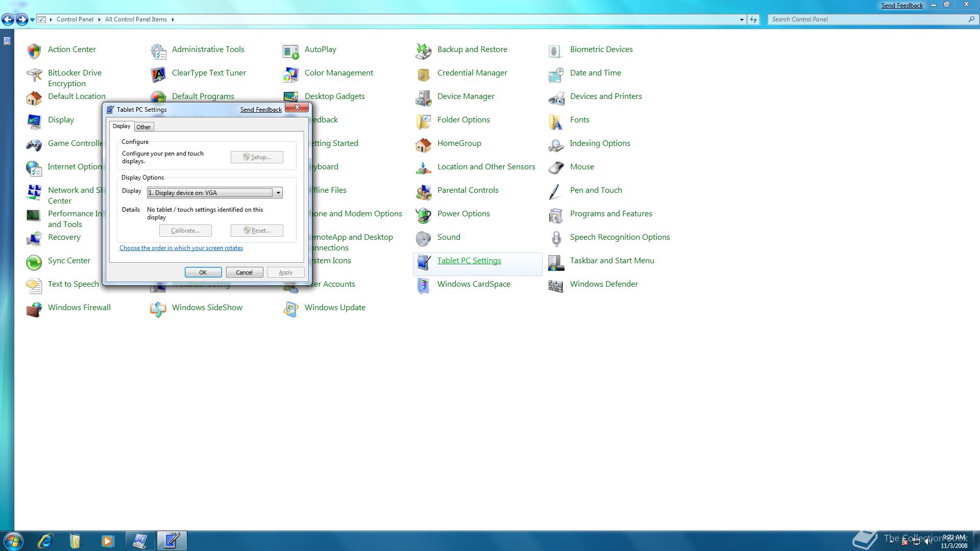Open the Sync Center icon
Screen dimensions: 980x551
click(34, 262)
